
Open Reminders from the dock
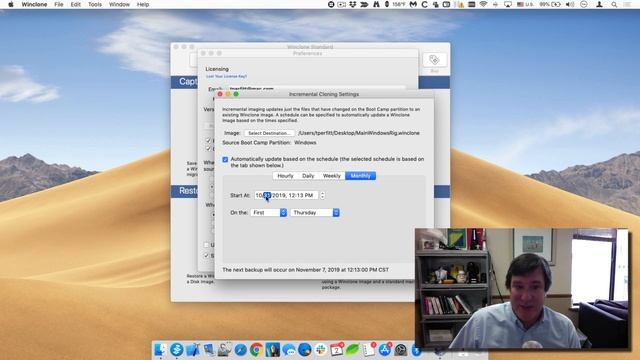(x=369, y=350)
